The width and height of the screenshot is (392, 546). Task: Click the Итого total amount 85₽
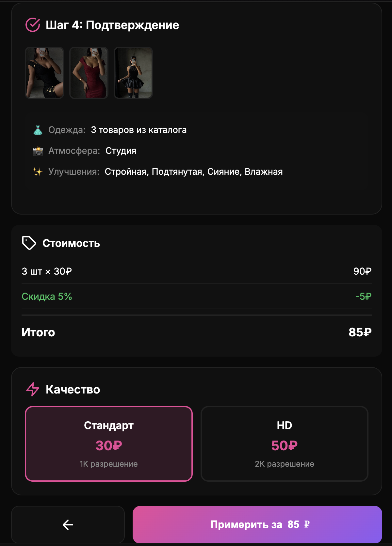pyautogui.click(x=360, y=332)
